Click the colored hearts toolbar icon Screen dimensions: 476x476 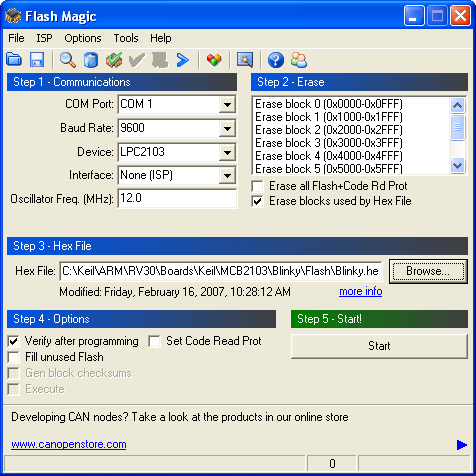[214, 60]
